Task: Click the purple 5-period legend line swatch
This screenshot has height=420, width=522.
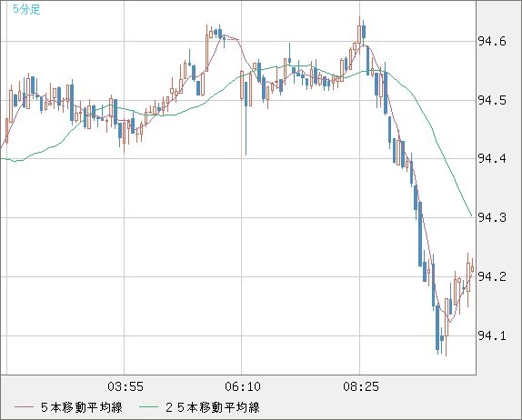Action: [24, 407]
